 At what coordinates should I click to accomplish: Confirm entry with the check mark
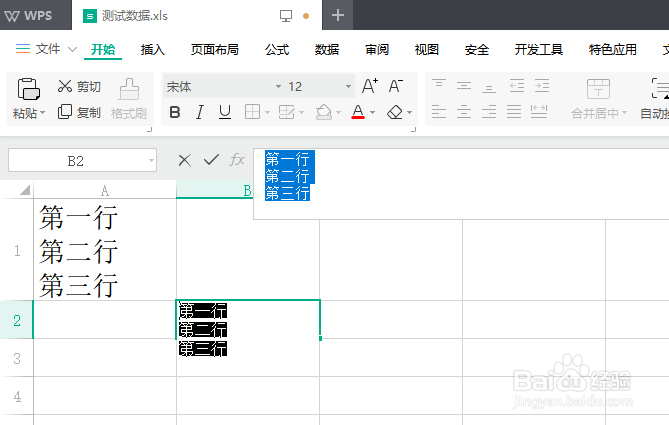click(x=211, y=160)
